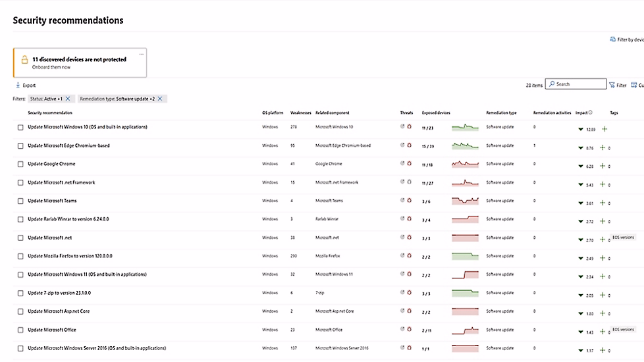Viewport: 644px width, 362px height.
Task: Click the Filter button label
Action: click(x=622, y=86)
